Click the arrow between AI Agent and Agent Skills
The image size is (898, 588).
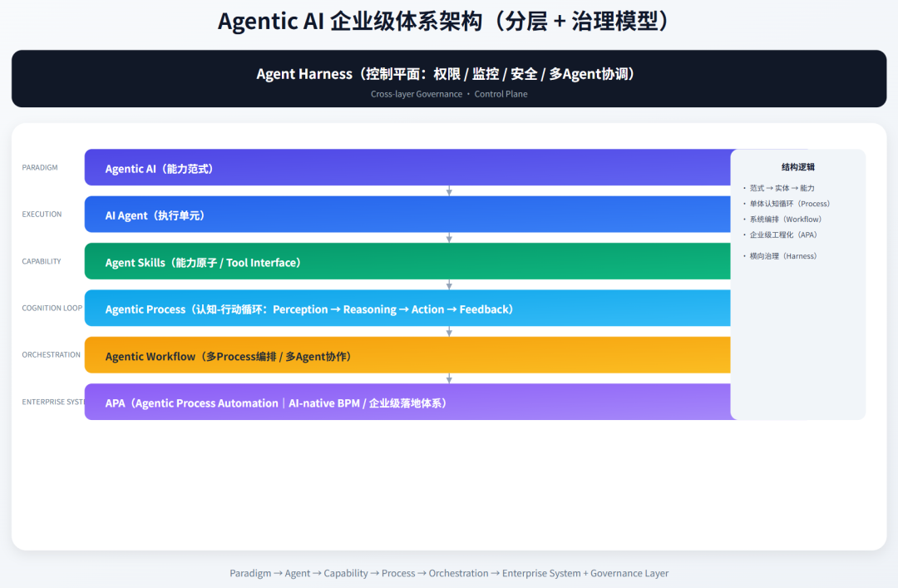[x=449, y=236]
